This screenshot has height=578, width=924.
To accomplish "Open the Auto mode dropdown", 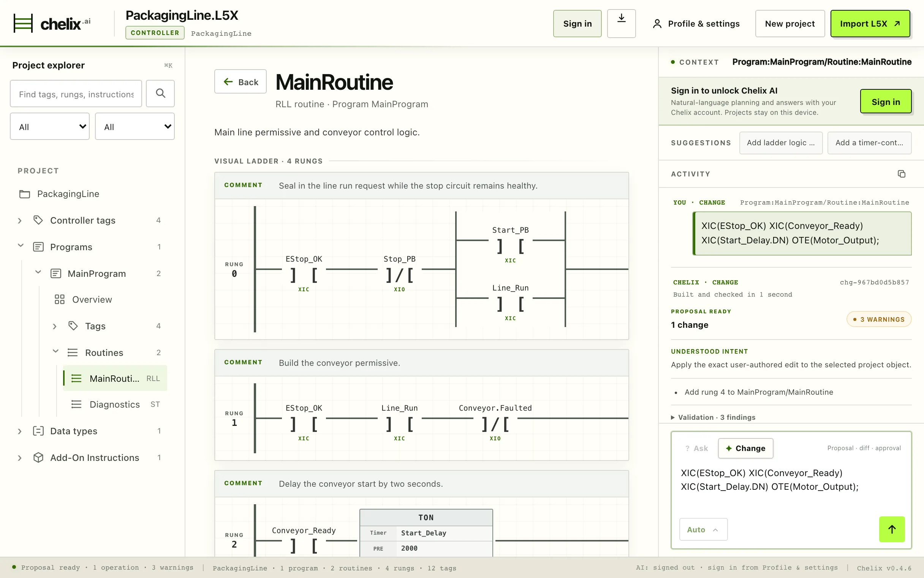I will [703, 529].
